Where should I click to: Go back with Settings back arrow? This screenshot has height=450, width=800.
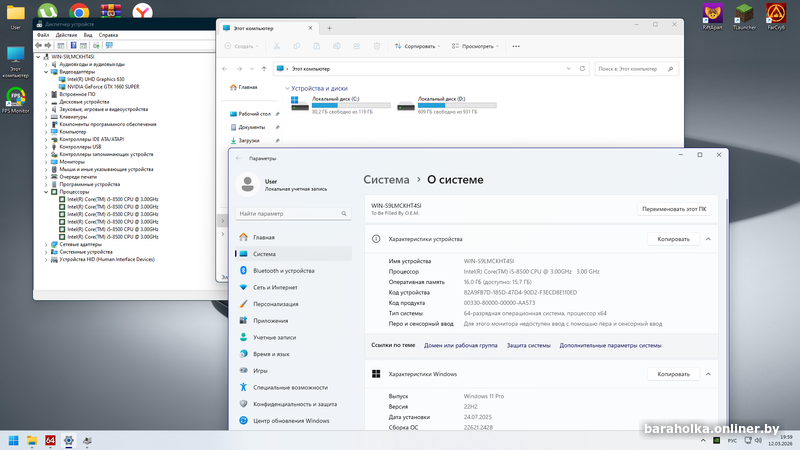click(237, 158)
